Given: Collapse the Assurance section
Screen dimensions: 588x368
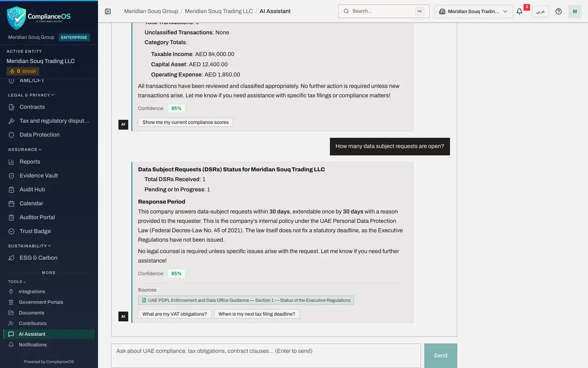Looking at the screenshot, I should [x=25, y=149].
